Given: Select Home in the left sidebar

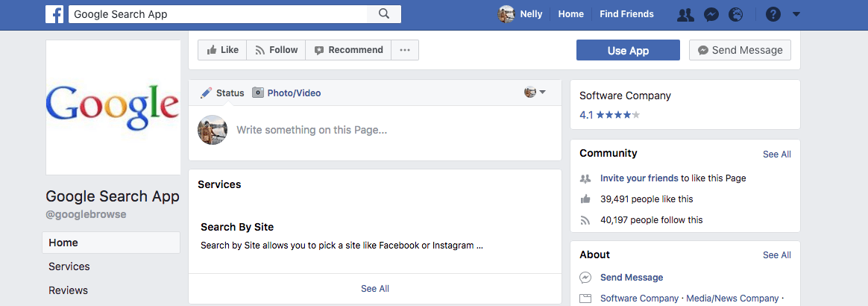Looking at the screenshot, I should tap(111, 243).
